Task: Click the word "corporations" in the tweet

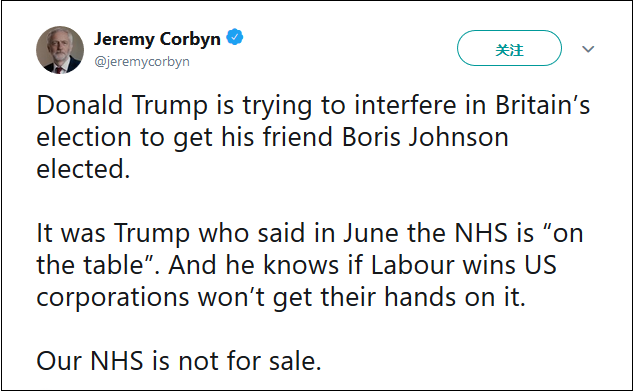Action: click(113, 297)
